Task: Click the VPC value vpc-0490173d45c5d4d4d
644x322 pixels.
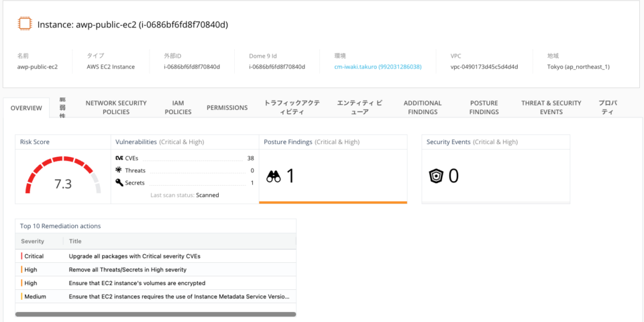Action: 484,66
